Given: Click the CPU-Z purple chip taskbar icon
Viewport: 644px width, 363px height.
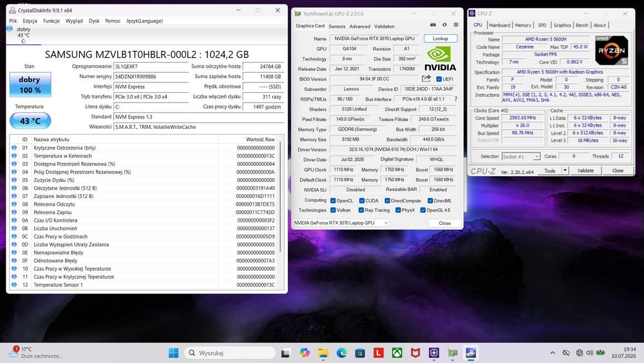Looking at the screenshot, I should click(434, 353).
